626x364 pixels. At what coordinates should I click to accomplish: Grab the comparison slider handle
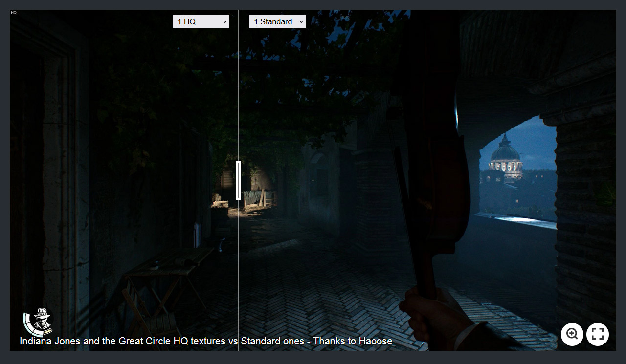pyautogui.click(x=239, y=180)
